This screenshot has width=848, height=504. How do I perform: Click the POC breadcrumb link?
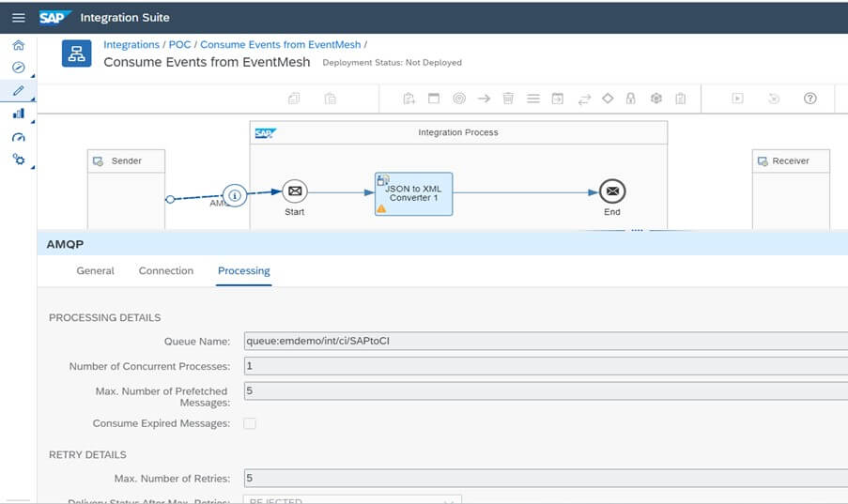click(179, 45)
